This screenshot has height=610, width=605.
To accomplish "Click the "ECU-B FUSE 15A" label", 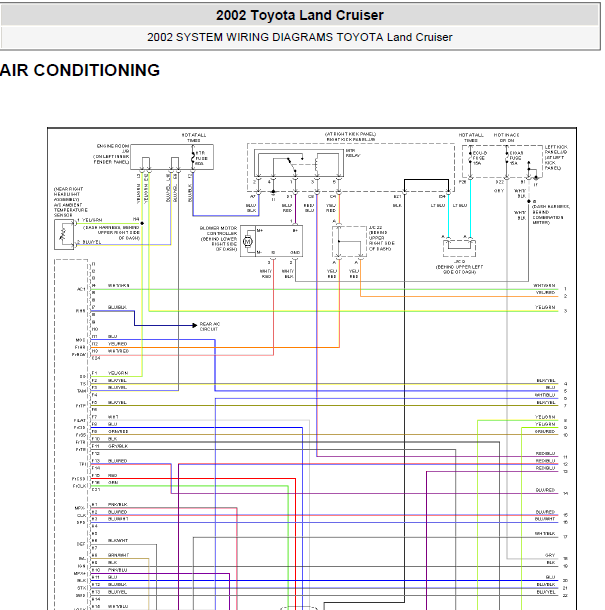I will tap(480, 158).
